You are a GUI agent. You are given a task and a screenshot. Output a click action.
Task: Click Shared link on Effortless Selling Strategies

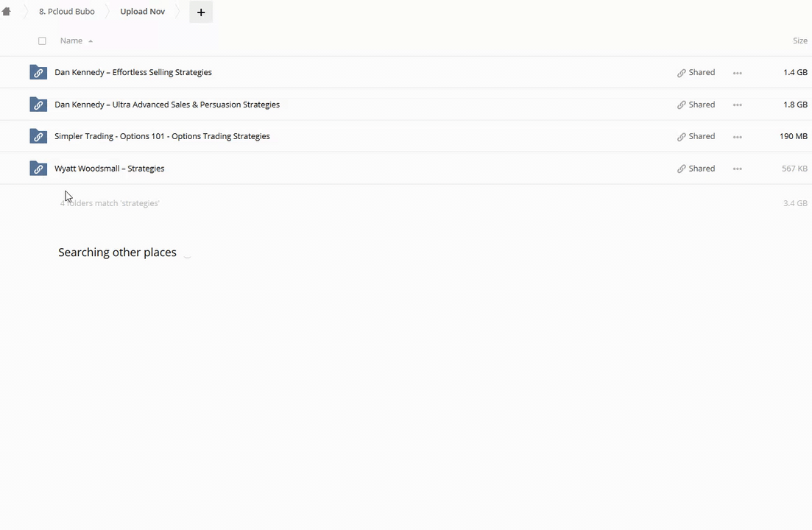[x=696, y=72]
